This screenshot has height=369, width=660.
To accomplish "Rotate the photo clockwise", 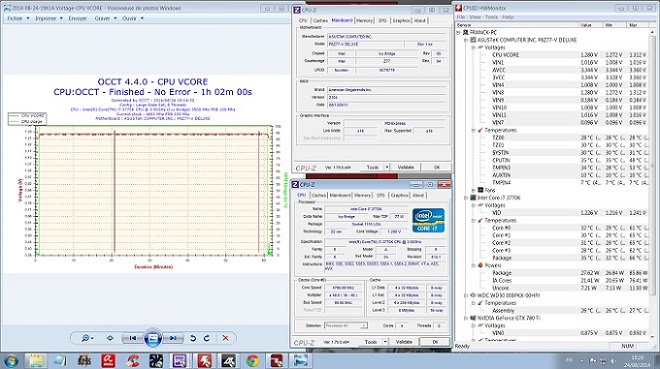I will pyautogui.click(x=207, y=338).
